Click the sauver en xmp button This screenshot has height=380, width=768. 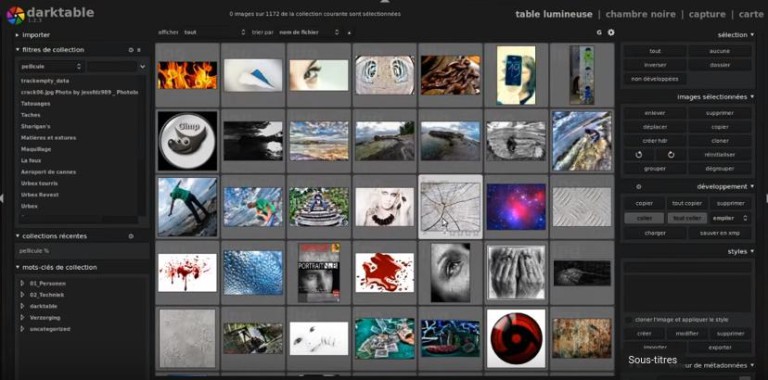coord(720,233)
